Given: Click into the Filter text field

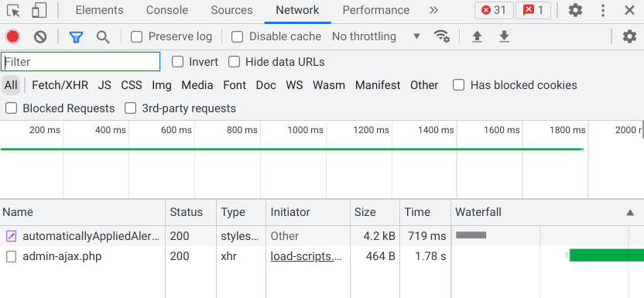Looking at the screenshot, I should click(x=80, y=62).
